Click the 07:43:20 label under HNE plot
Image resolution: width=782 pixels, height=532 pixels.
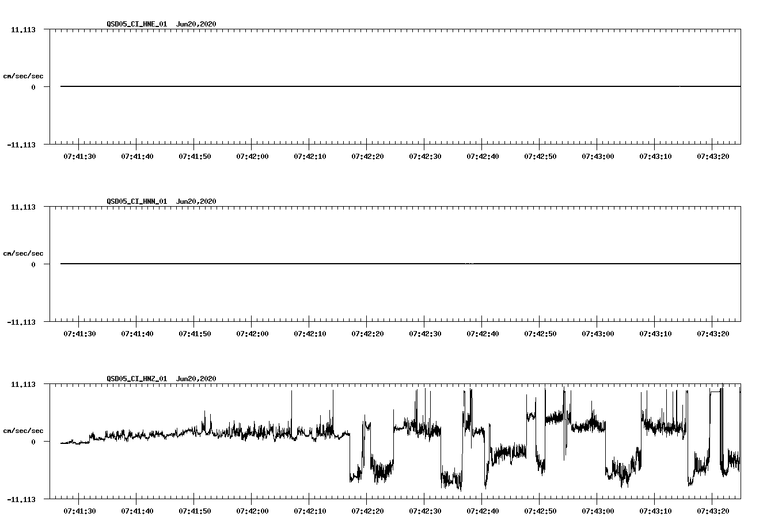(713, 157)
